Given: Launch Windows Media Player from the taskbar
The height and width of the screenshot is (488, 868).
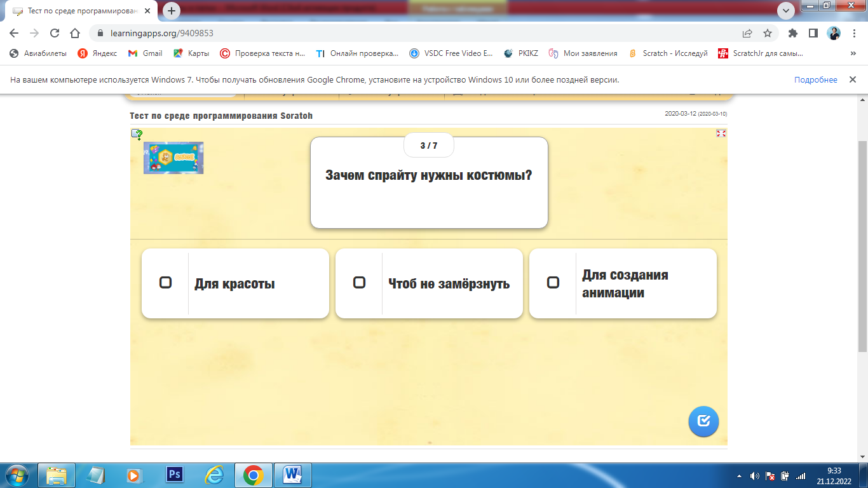Looking at the screenshot, I should click(134, 475).
